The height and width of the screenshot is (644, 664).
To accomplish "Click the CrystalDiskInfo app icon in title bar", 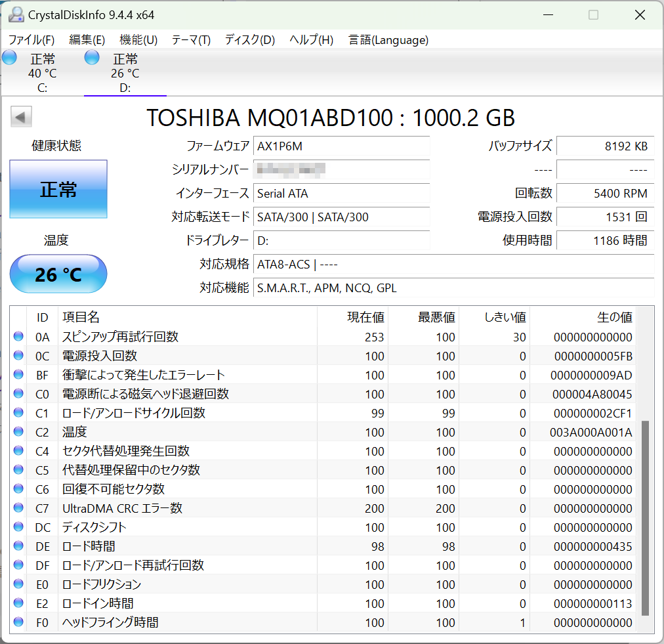I will 16,15.
